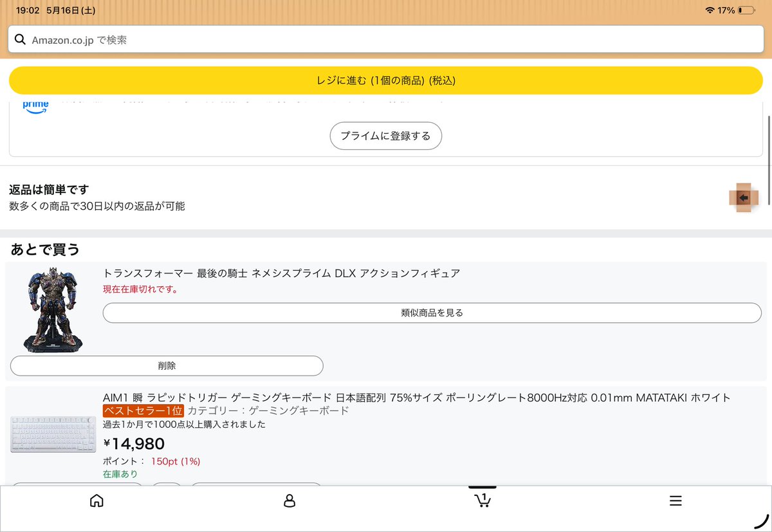Click the pixelated arrow beside returns info
The height and width of the screenshot is (532, 772).
[x=744, y=198]
